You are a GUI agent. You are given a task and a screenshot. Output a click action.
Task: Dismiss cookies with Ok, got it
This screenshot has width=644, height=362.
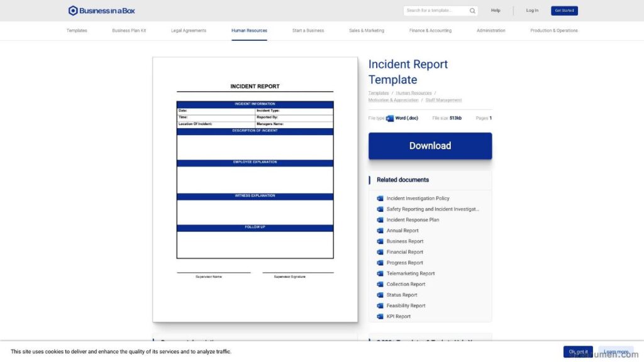(x=577, y=351)
